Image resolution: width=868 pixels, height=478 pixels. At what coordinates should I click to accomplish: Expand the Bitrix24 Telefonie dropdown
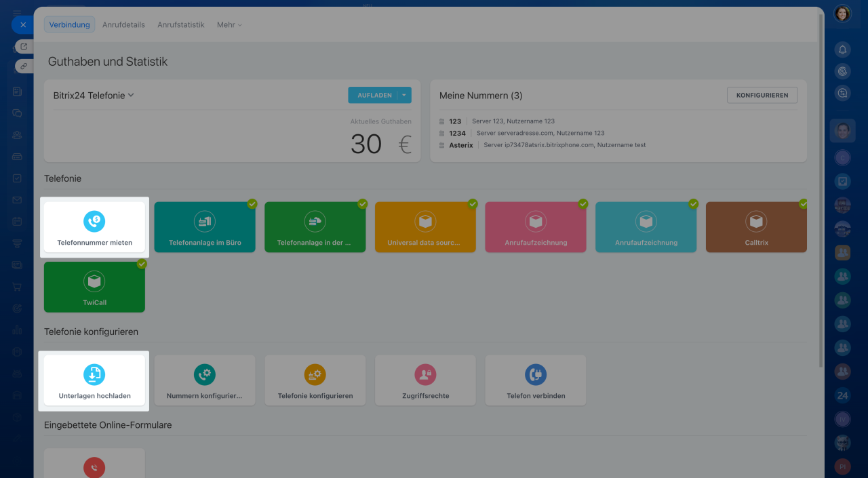[x=131, y=96]
